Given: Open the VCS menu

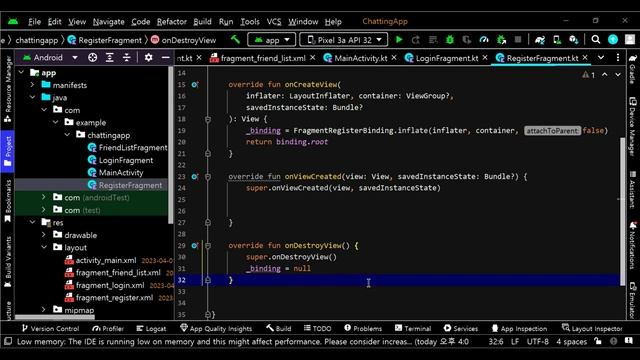Looking at the screenshot, I should pyautogui.click(x=274, y=22).
